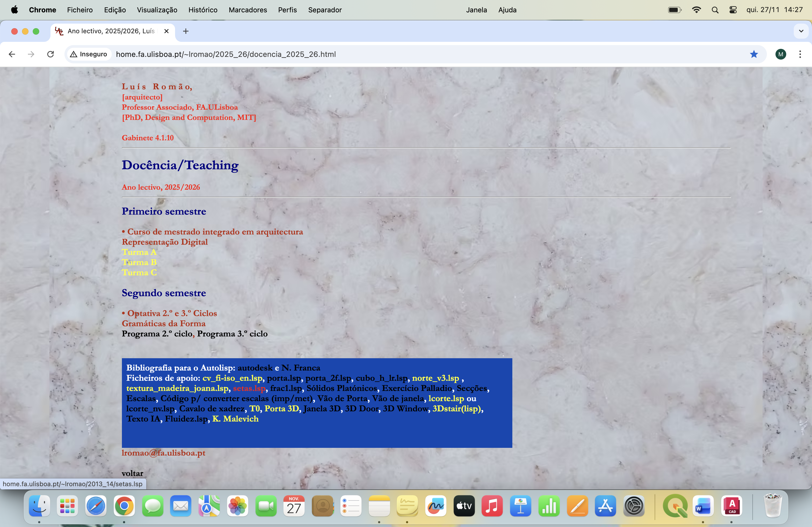Click the bookmark star icon
The height and width of the screenshot is (527, 812).
click(754, 54)
